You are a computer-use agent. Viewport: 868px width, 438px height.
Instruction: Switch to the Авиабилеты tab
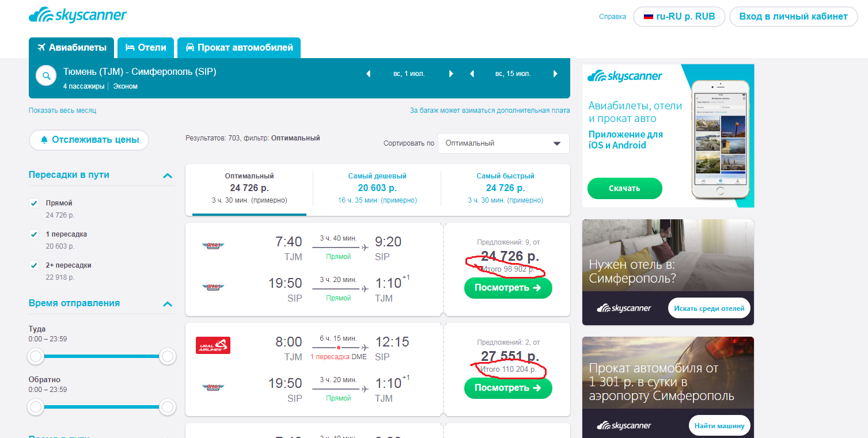pos(72,48)
